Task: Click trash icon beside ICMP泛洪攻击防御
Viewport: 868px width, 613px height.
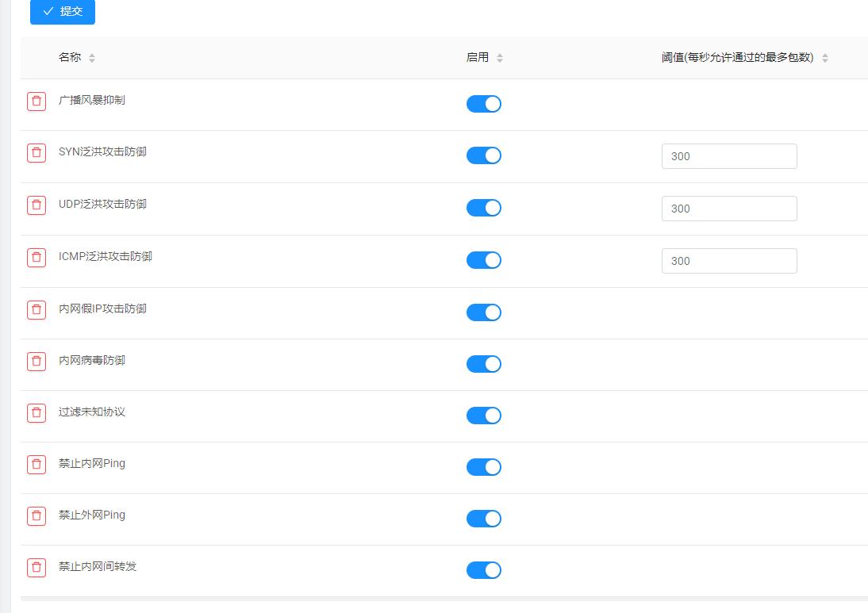Action: pyautogui.click(x=36, y=258)
